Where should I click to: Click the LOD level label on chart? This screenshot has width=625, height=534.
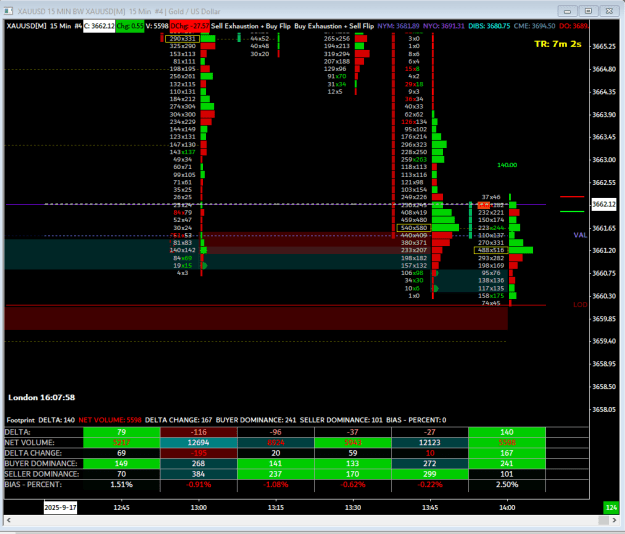580,304
